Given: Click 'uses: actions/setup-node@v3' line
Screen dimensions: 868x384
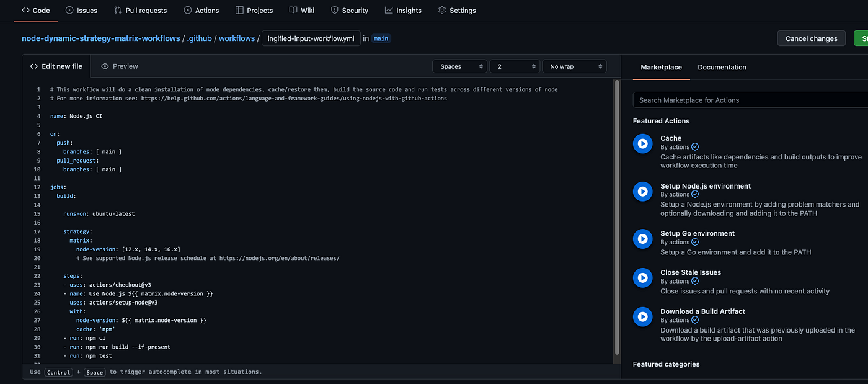Looking at the screenshot, I should 113,303.
